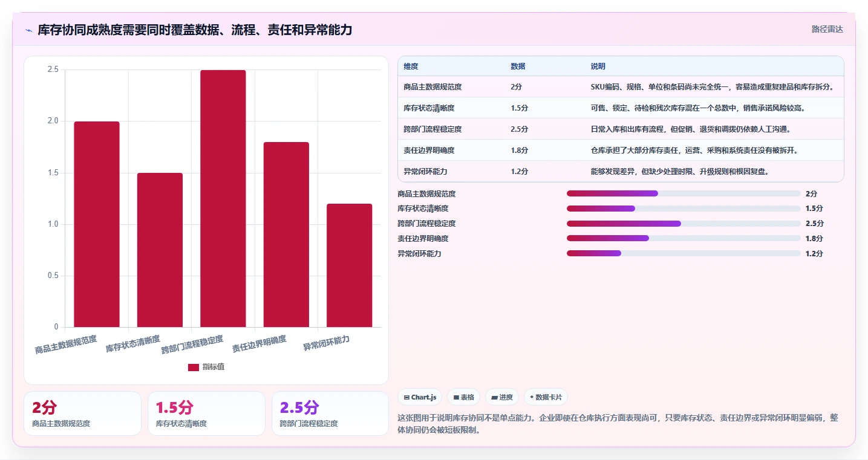Screen dimensions: 868x460
Task: Toggle the 指标值 legend color swatch
Action: coord(194,367)
